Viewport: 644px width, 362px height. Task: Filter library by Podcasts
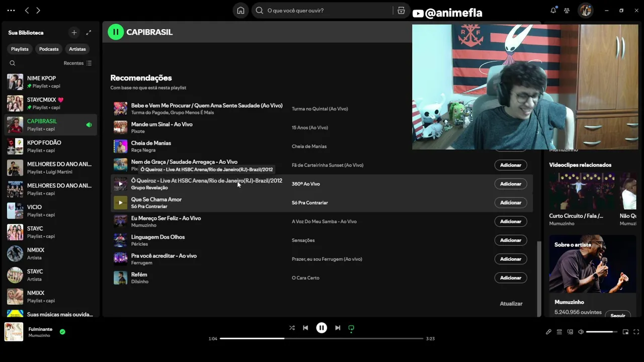pyautogui.click(x=49, y=49)
